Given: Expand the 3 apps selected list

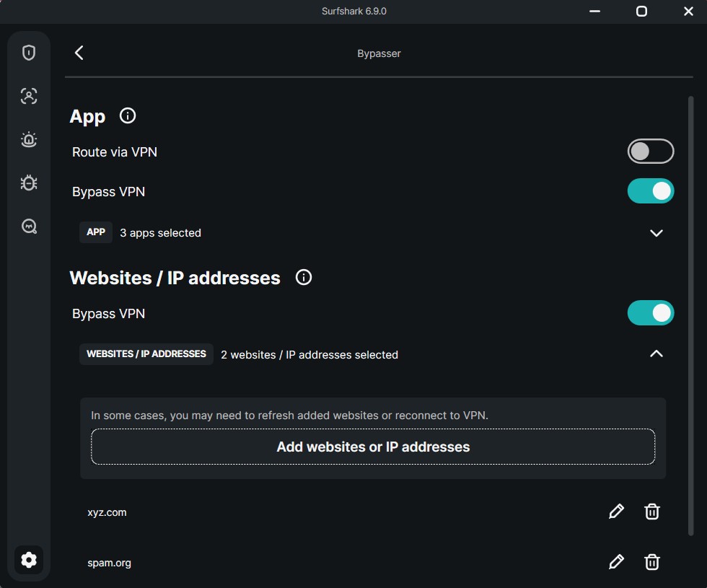Looking at the screenshot, I should (656, 232).
